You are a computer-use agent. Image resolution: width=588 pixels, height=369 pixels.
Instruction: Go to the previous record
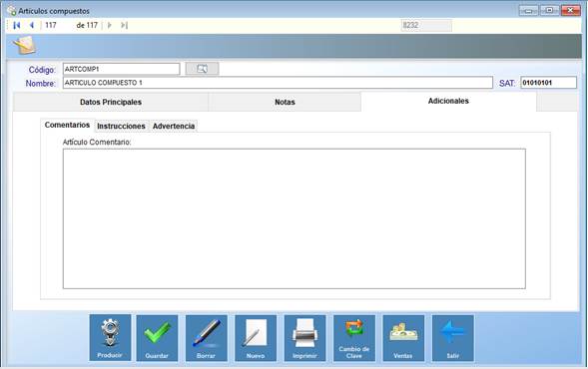(x=32, y=25)
